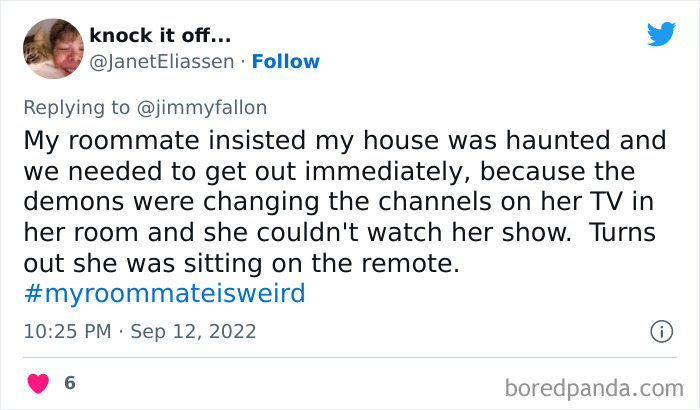The image size is (700, 410).
Task: Click the Twitter bird logo
Action: [661, 35]
